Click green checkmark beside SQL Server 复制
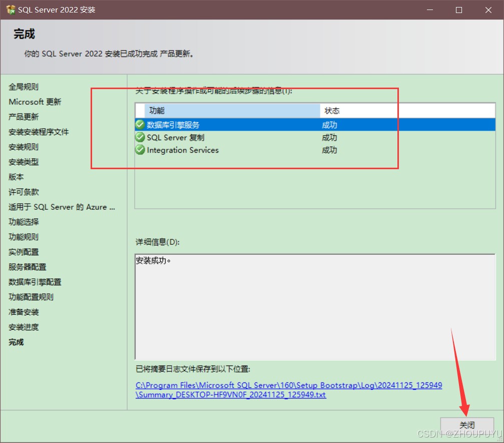The height and width of the screenshot is (443, 504). point(140,137)
